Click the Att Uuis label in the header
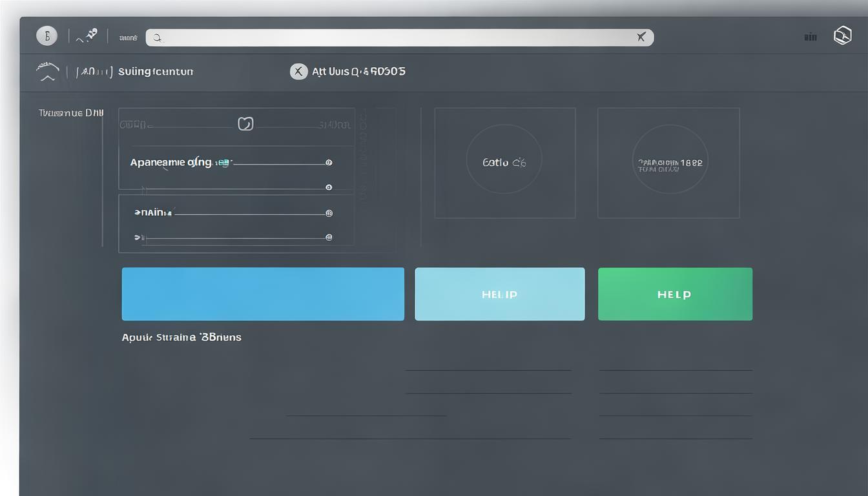The image size is (868, 496). coord(358,72)
